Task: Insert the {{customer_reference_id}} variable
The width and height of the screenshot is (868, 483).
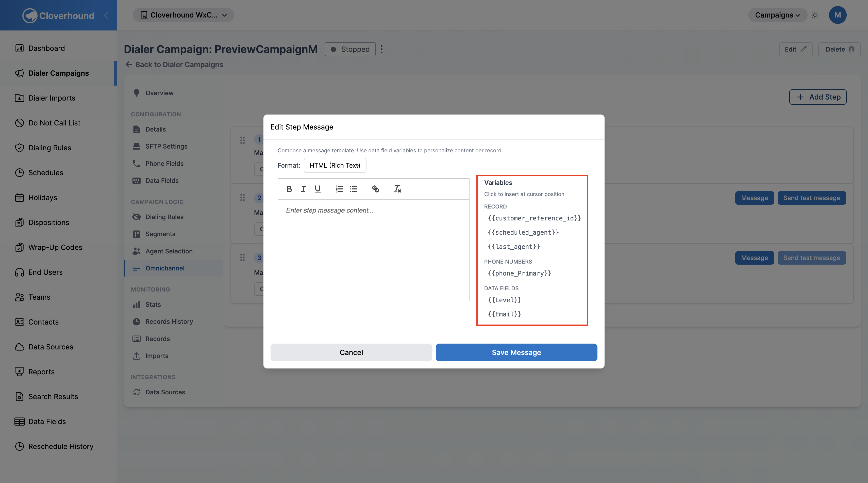Action: [535, 218]
